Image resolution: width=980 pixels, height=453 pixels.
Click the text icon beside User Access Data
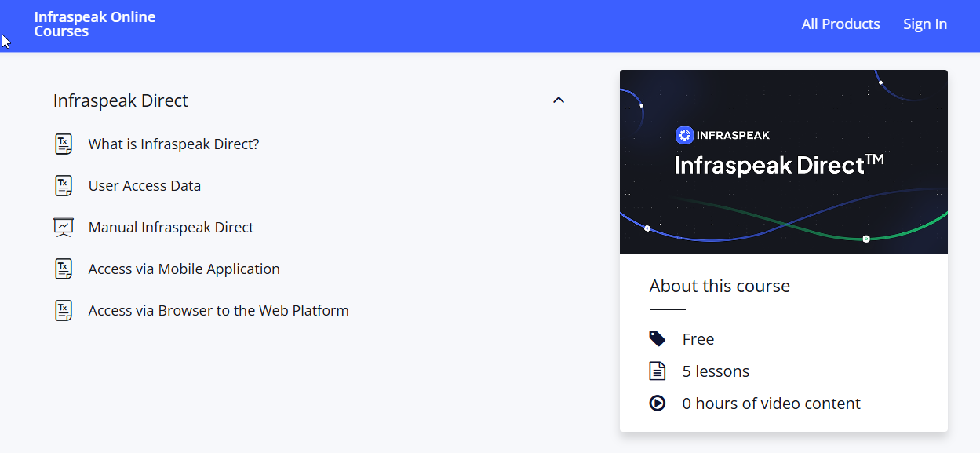pyautogui.click(x=64, y=186)
